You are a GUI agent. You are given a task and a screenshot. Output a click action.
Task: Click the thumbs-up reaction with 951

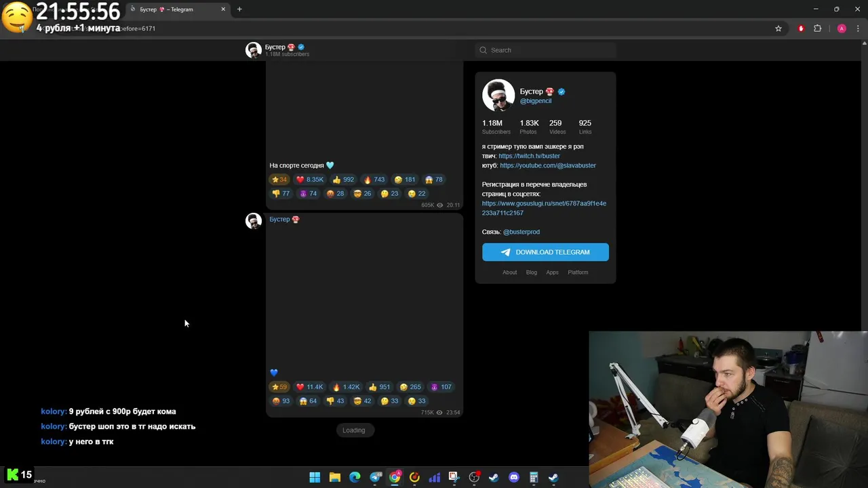[x=379, y=387]
